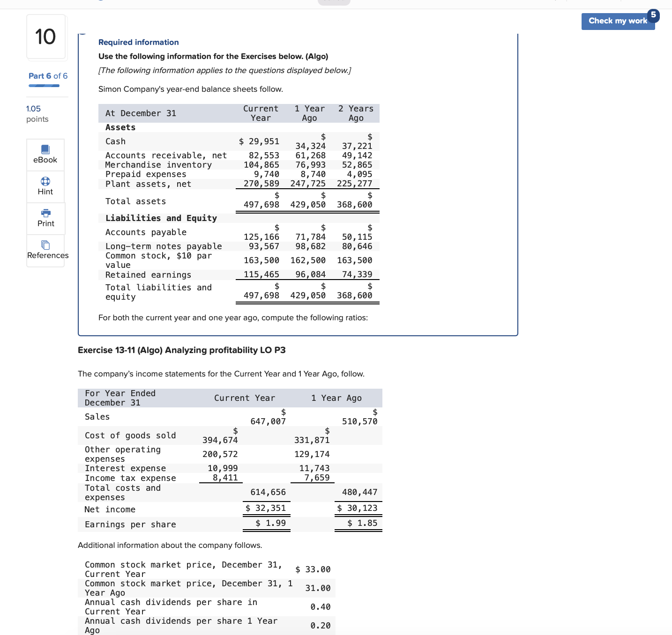Toggle the eBook panel open
This screenshot has height=635, width=672.
45,155
